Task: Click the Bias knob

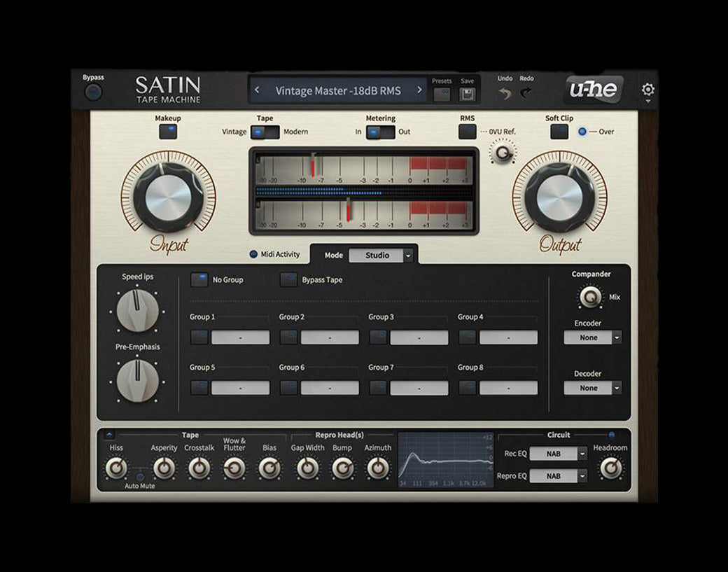Action: [x=269, y=468]
